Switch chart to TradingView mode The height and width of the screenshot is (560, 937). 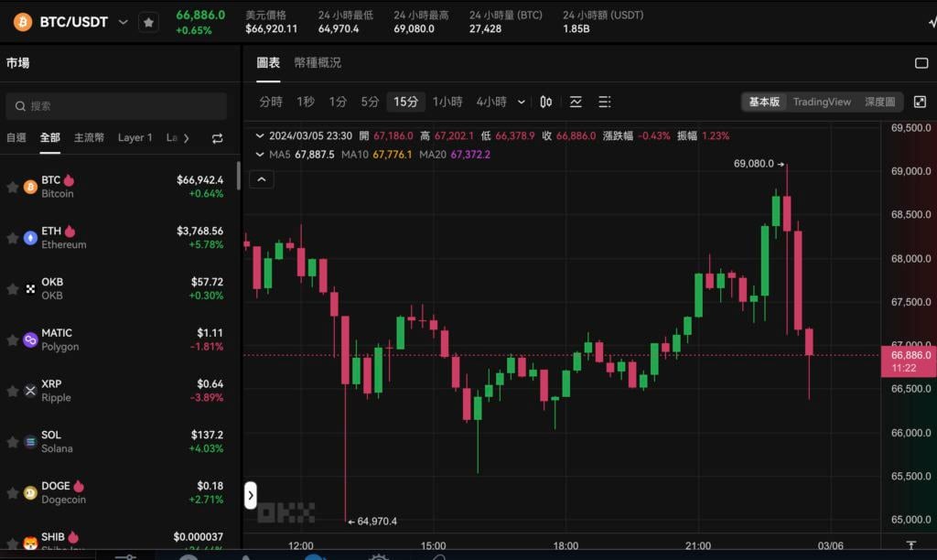point(822,102)
